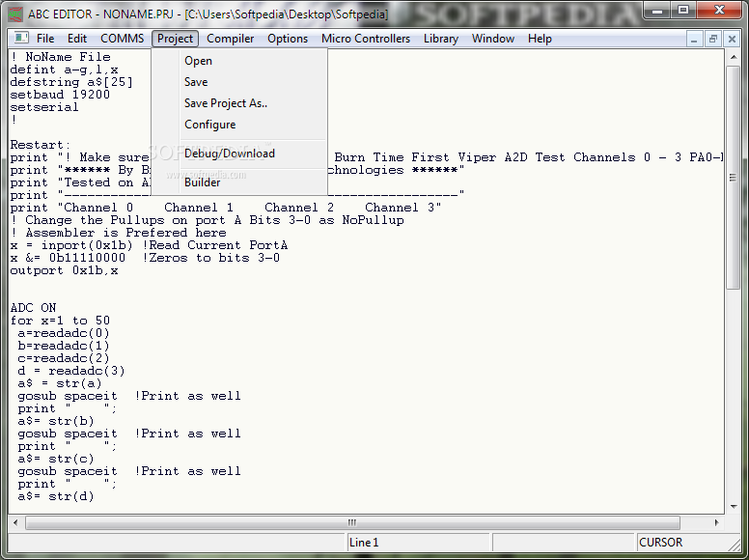749x560 pixels.
Task: Choose Open from Project menu
Action: point(239,61)
